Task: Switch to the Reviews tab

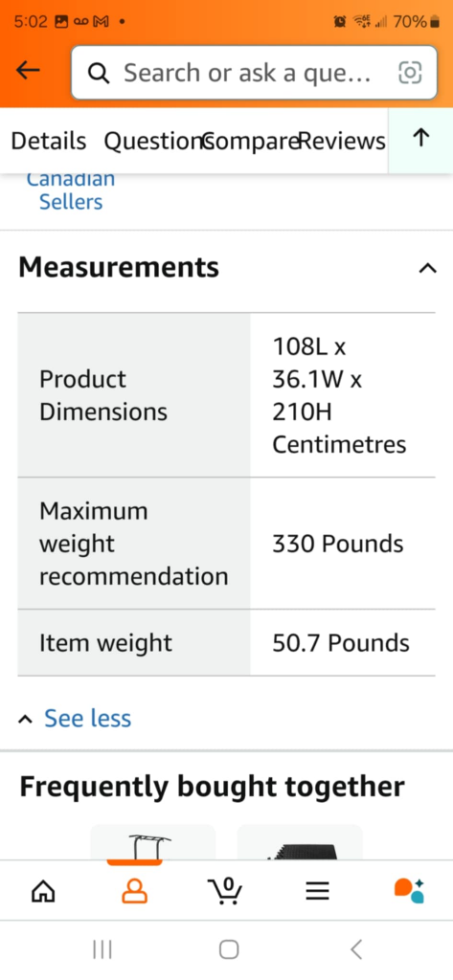Action: click(342, 142)
